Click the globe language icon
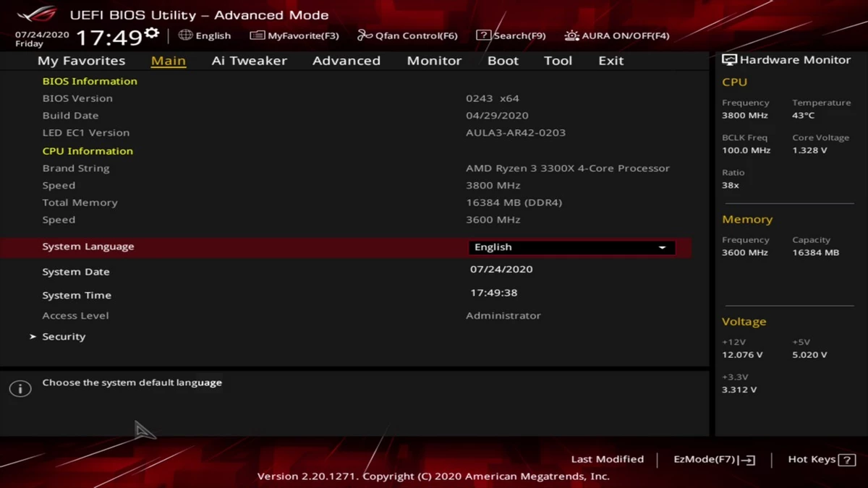The height and width of the screenshot is (488, 868). coord(186,35)
